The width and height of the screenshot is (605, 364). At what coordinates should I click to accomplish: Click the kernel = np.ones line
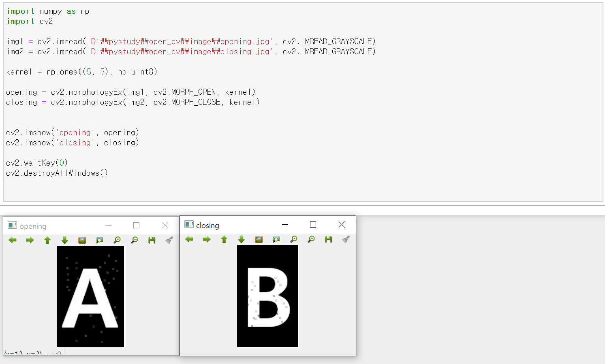pyautogui.click(x=81, y=72)
